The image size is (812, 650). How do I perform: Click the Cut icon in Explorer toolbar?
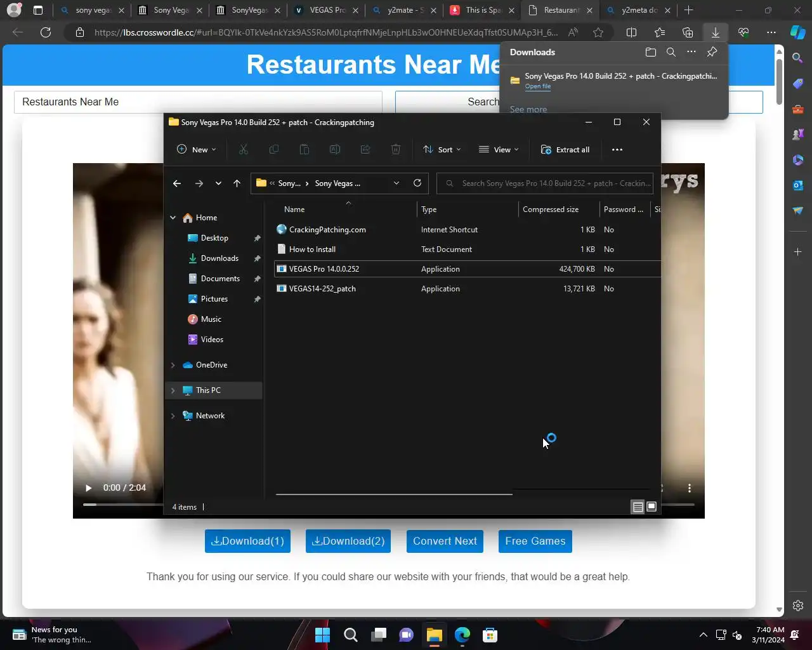point(244,150)
